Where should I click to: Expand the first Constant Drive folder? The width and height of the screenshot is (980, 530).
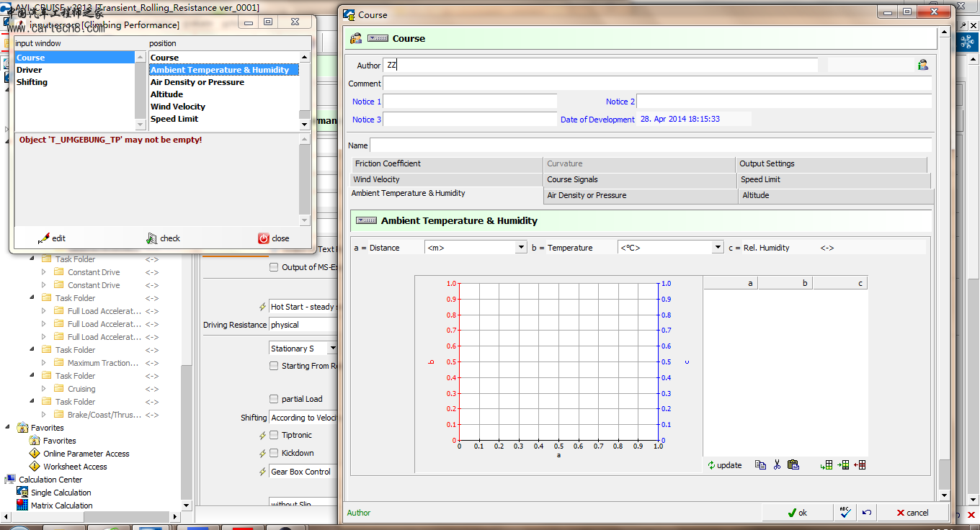44,272
